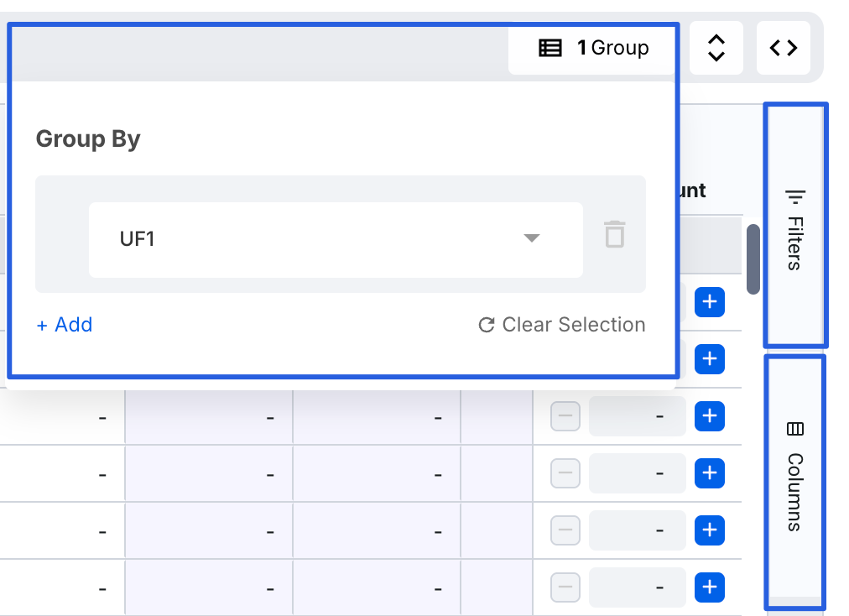Screen dimensions: 849x616
Task: Expand dropdown using the UF1 caret arrow
Action: tap(531, 238)
